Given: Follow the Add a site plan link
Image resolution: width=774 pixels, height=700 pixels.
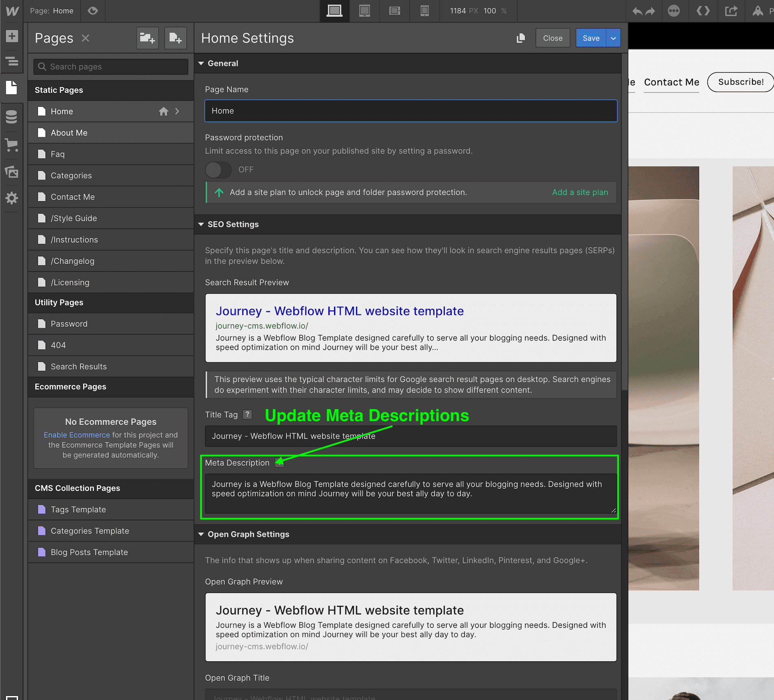Looking at the screenshot, I should coord(580,192).
